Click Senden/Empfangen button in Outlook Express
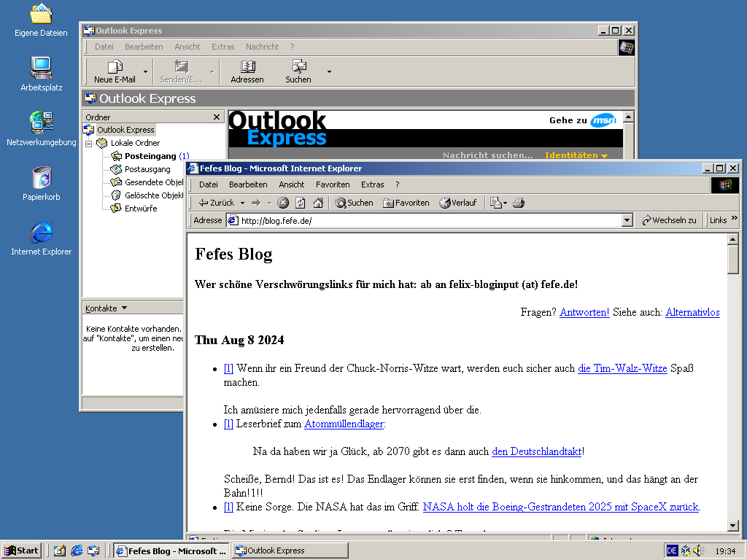This screenshot has height=560, width=747. 181,71
